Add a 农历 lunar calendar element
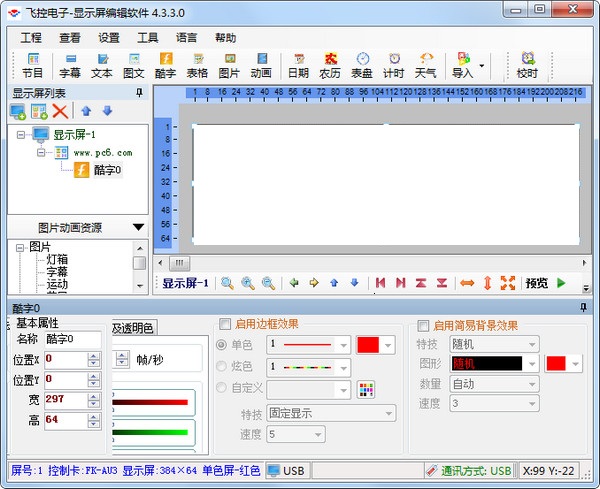The height and width of the screenshot is (489, 600). click(330, 65)
